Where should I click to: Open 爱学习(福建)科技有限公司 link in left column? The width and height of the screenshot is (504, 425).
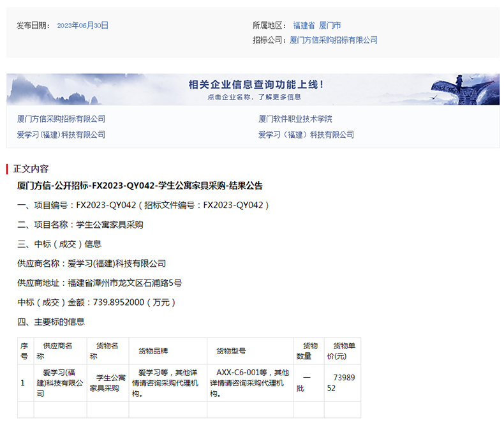[x=61, y=135]
